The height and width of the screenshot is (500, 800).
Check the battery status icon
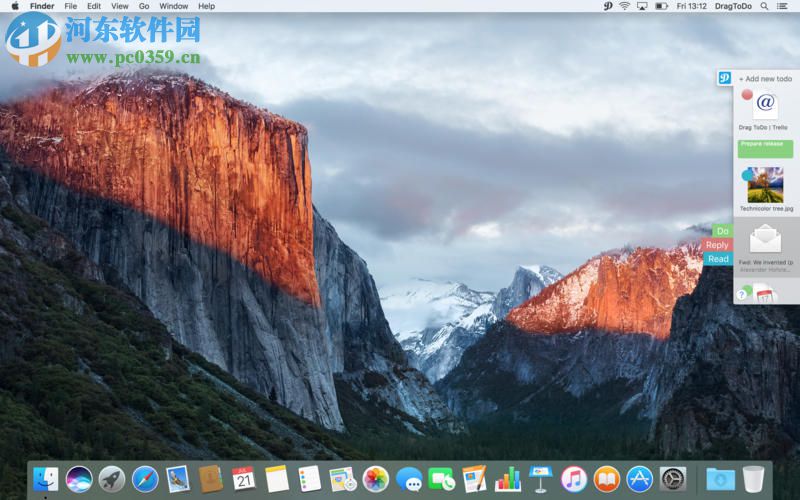[662, 6]
